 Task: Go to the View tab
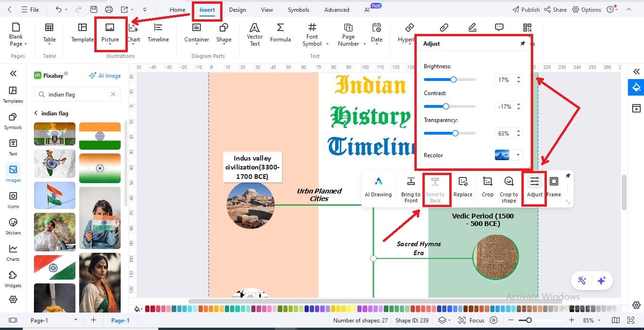tap(267, 9)
